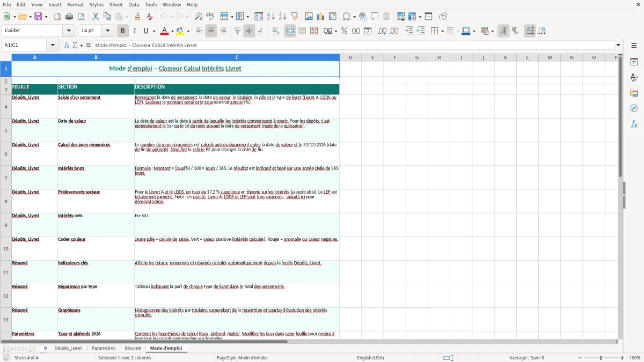Insert a hyperlink
Screen dimensions: 644x362
(x=363, y=17)
